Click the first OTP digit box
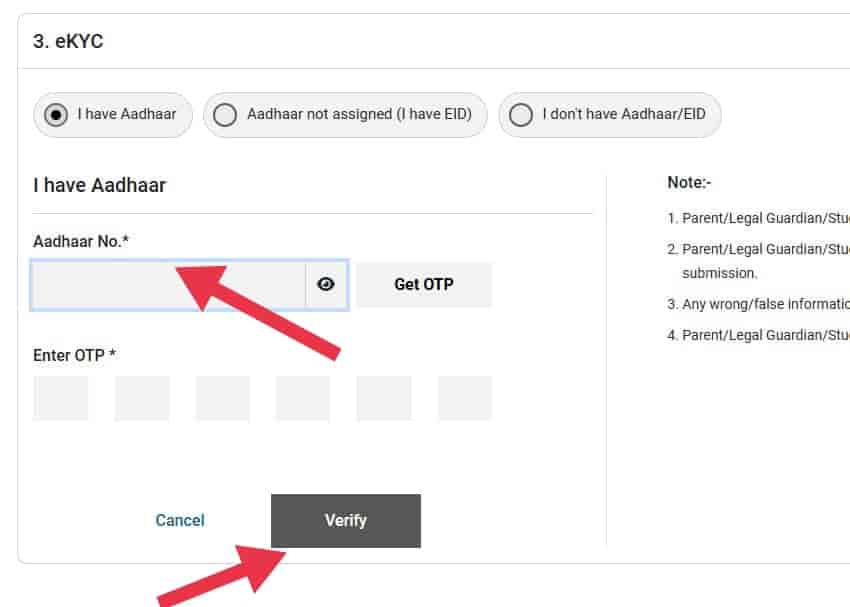This screenshot has width=850, height=607. click(x=60, y=398)
